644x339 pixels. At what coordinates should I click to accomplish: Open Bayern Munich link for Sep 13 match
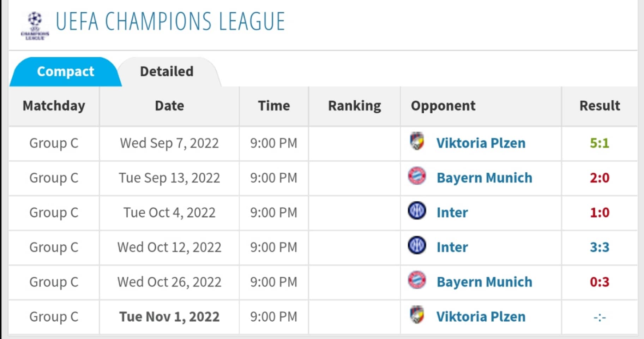(484, 178)
